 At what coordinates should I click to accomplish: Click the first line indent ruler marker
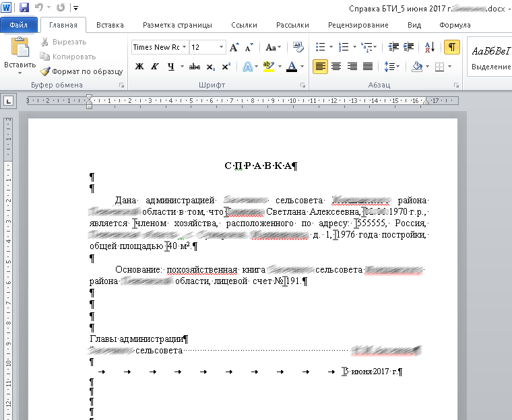(x=89, y=98)
